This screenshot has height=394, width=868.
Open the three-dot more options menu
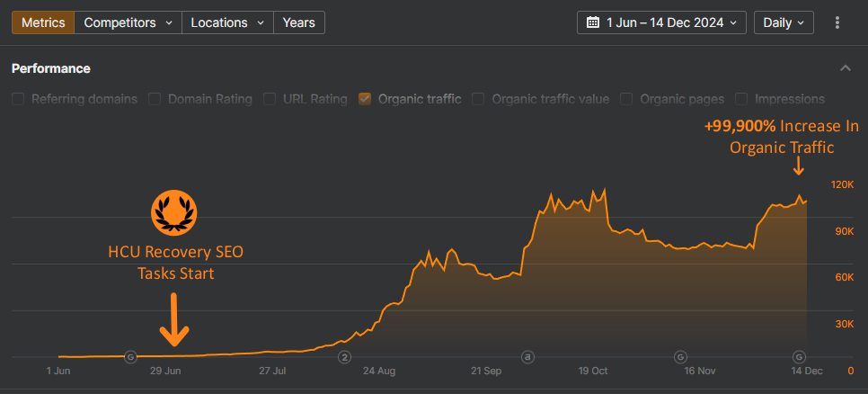(837, 22)
